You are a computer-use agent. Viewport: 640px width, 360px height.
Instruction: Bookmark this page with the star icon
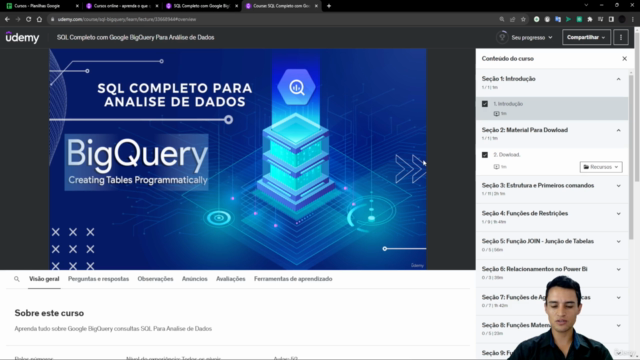point(523,19)
